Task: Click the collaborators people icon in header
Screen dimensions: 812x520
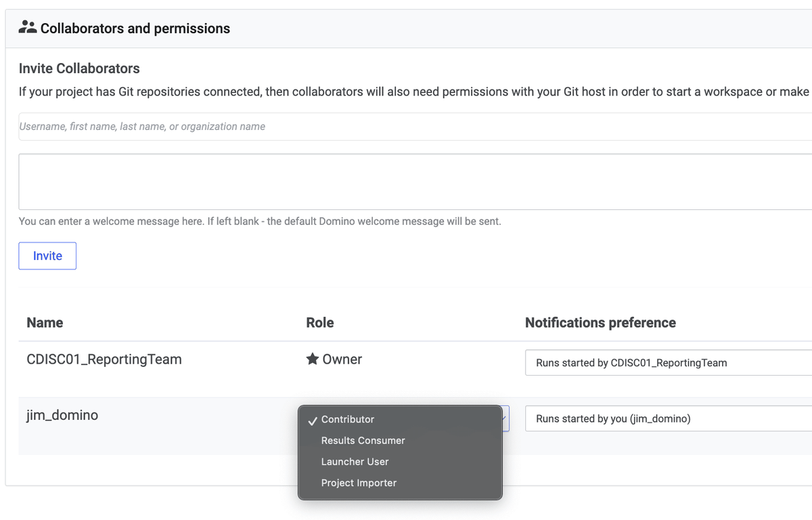Action: point(28,28)
